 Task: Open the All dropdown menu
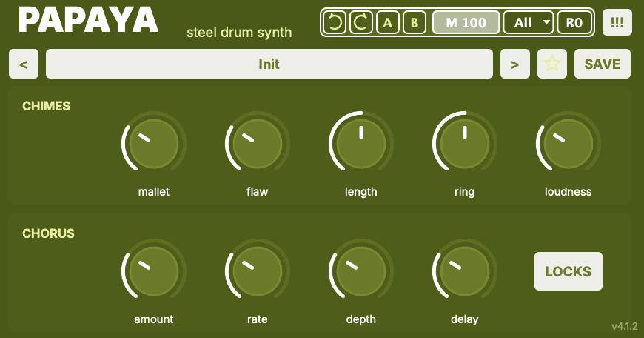[529, 22]
